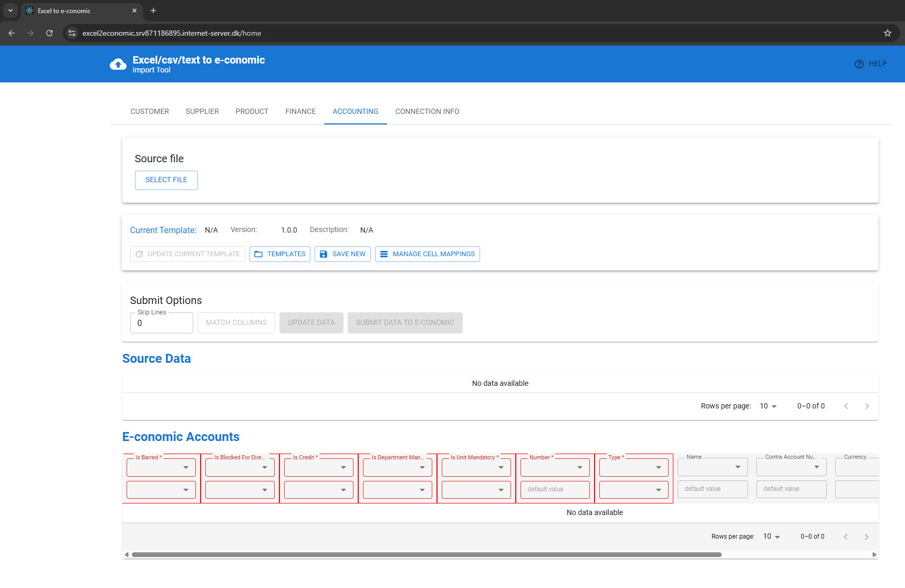Click the Match Columns button

tap(236, 323)
